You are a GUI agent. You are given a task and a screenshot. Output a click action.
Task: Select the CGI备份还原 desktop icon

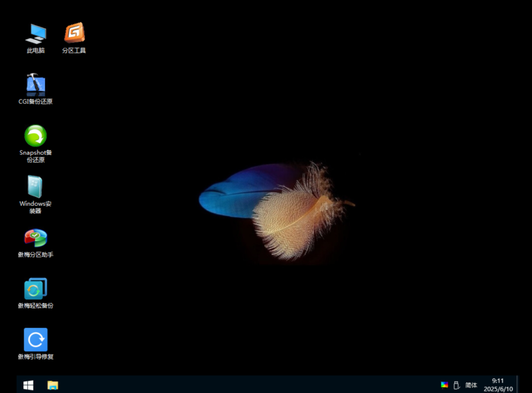(x=36, y=89)
